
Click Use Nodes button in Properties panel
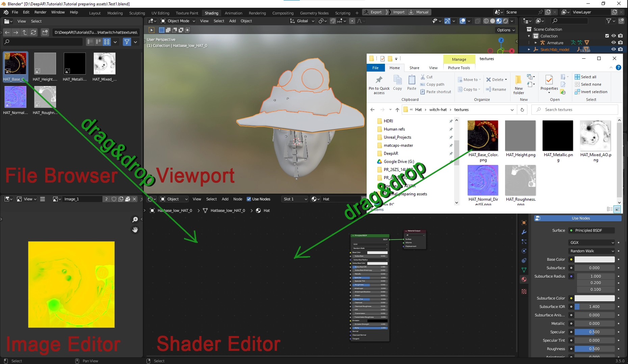pyautogui.click(x=578, y=218)
